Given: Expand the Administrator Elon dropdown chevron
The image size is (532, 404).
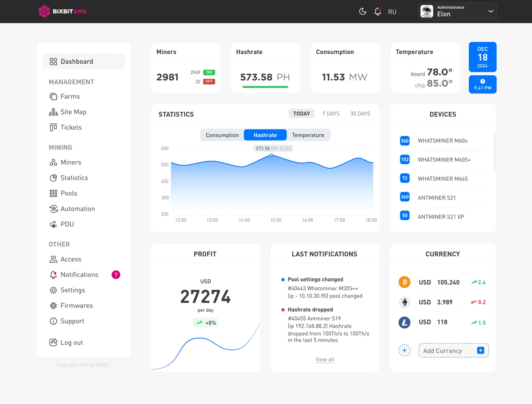Looking at the screenshot, I should (491, 11).
